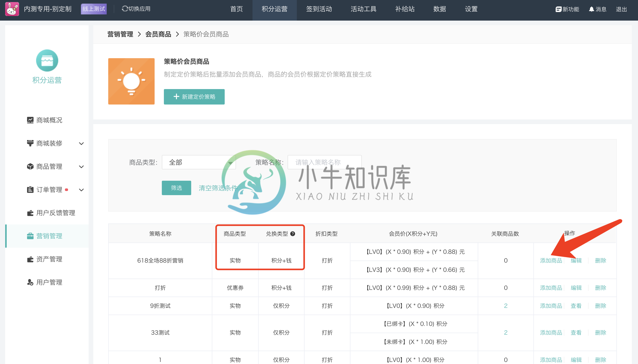The width and height of the screenshot is (638, 364).
Task: Click the 优惠券 product type cell
Action: point(235,288)
